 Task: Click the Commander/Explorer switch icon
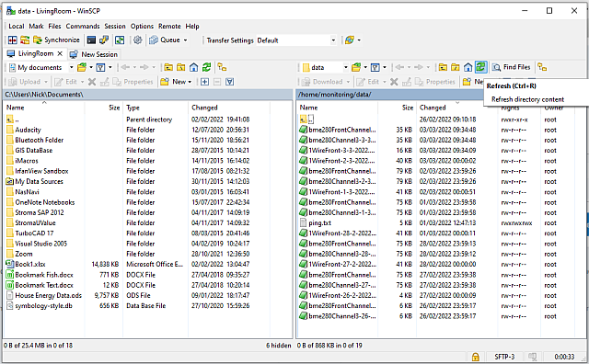pos(120,40)
